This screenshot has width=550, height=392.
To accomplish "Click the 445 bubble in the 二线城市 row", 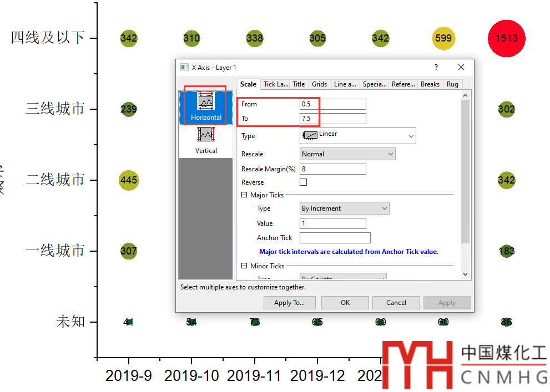I will 128,180.
